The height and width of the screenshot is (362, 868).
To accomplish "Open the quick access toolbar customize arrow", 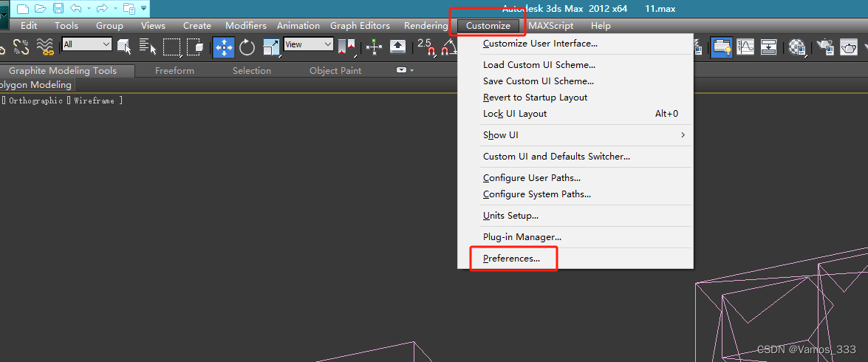I will (143, 8).
